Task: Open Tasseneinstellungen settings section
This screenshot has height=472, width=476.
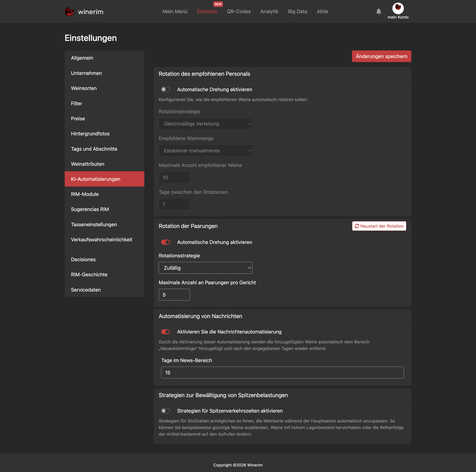Action: [104, 224]
